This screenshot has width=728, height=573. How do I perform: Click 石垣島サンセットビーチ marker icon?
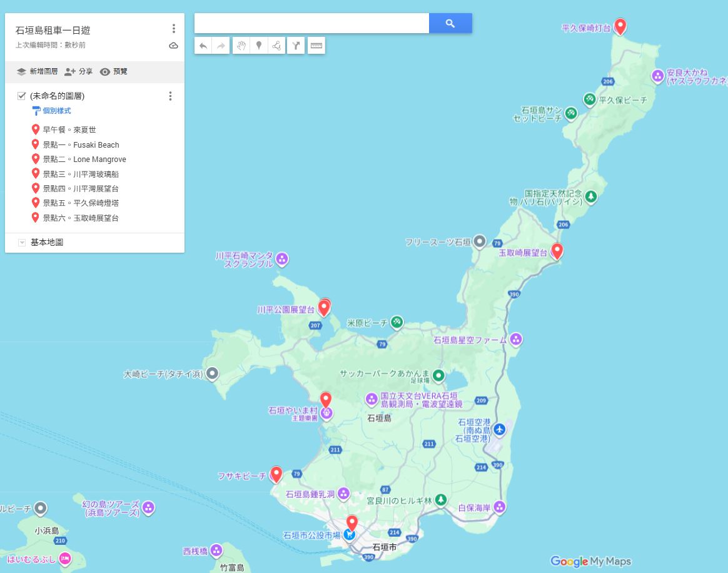click(x=570, y=113)
